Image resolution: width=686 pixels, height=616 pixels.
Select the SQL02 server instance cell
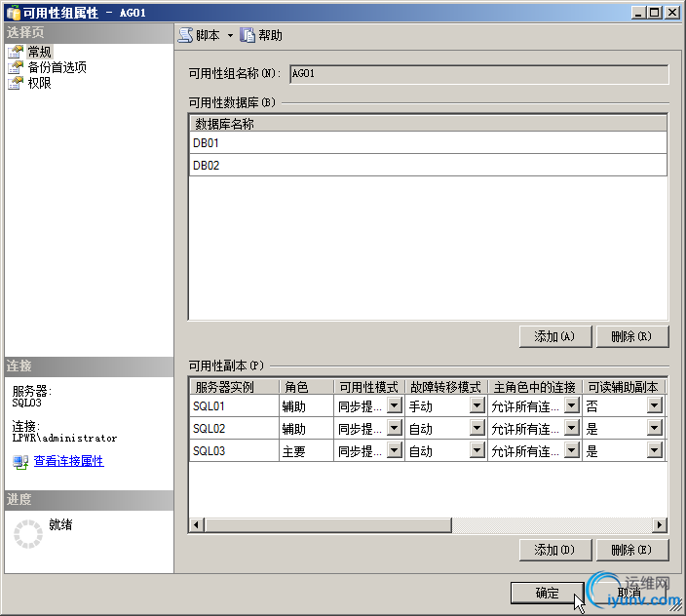coord(235,428)
